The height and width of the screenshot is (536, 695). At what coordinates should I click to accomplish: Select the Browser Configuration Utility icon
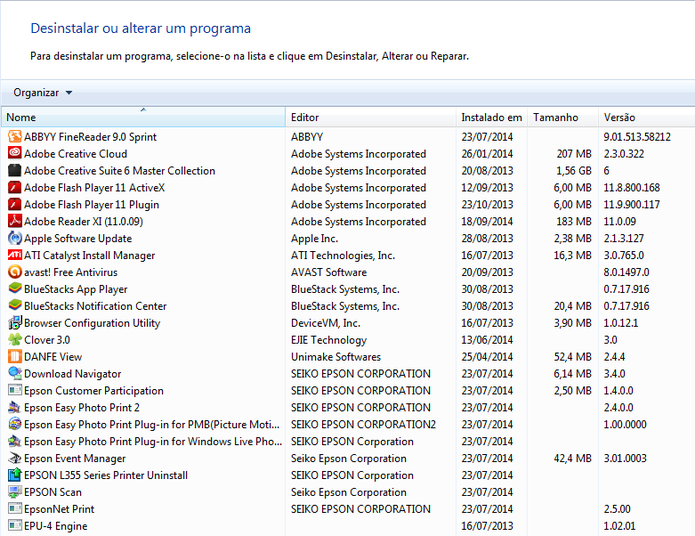pyautogui.click(x=15, y=323)
